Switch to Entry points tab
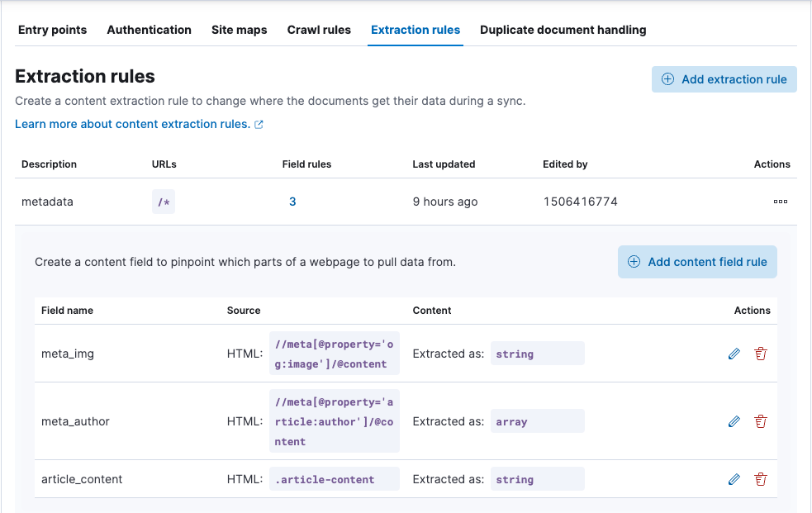812x513 pixels. tap(52, 30)
